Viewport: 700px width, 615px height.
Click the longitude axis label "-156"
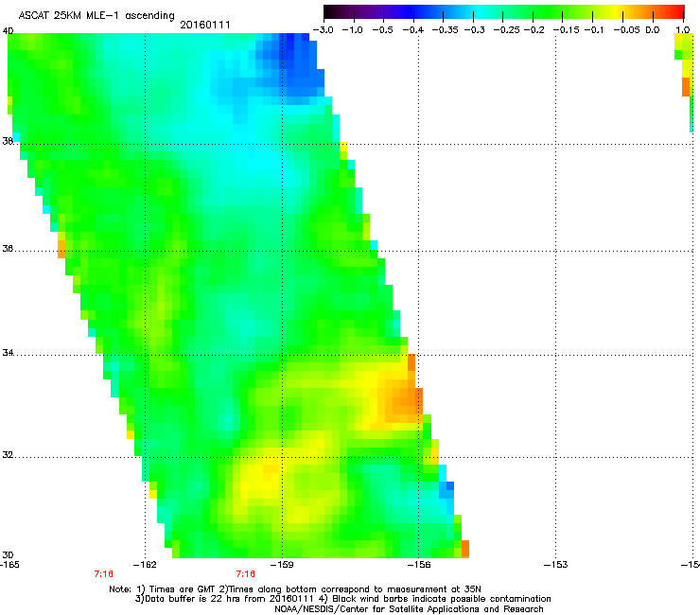[x=419, y=565]
